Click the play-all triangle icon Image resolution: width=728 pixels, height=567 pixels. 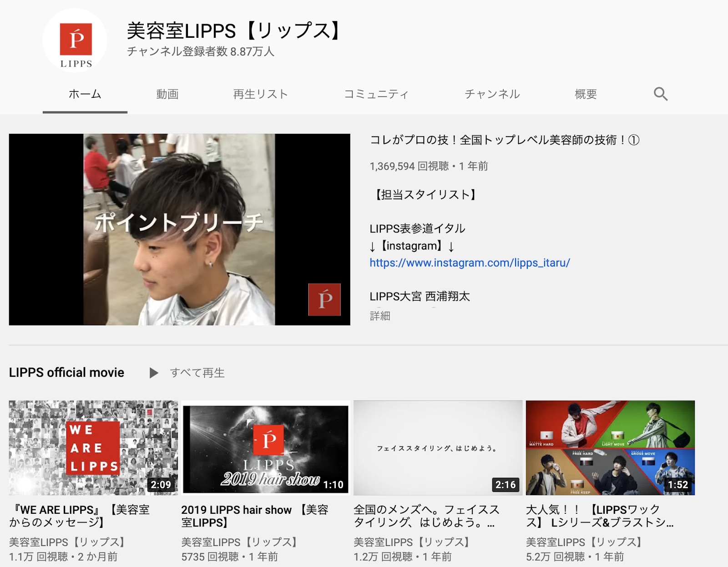pyautogui.click(x=154, y=373)
